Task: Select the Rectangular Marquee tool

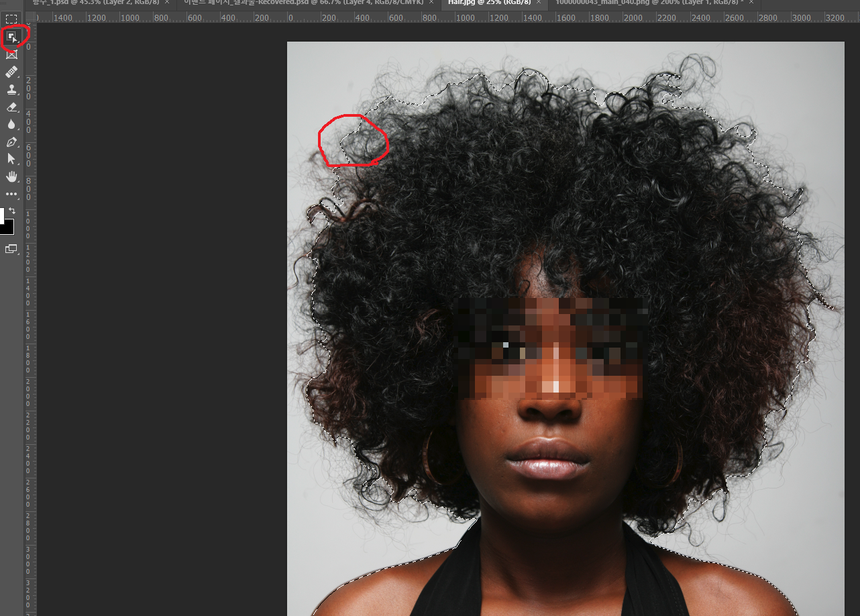Action: [11, 19]
